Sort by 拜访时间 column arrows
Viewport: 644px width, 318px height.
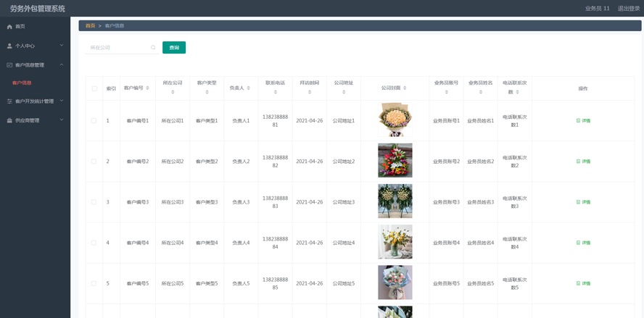click(309, 92)
